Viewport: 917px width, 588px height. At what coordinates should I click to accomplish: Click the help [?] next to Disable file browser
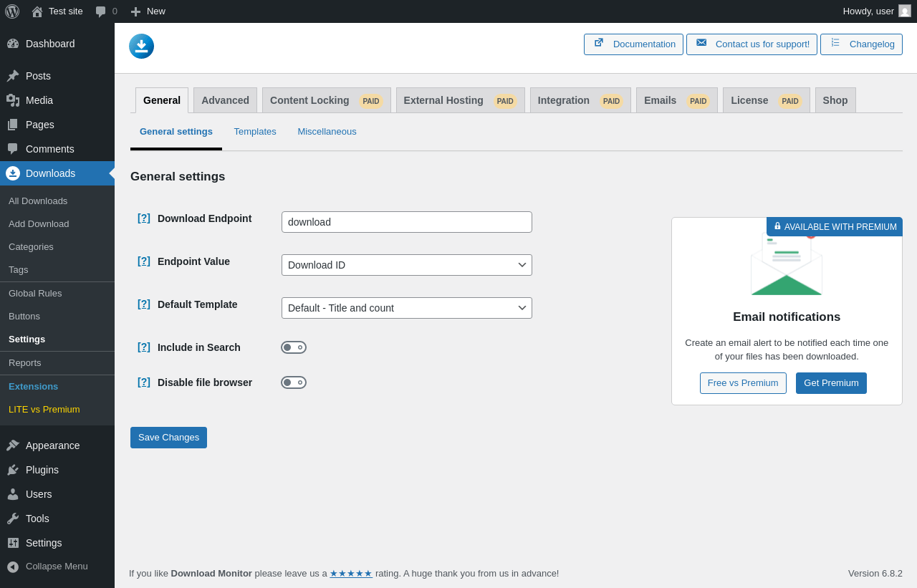point(144,382)
